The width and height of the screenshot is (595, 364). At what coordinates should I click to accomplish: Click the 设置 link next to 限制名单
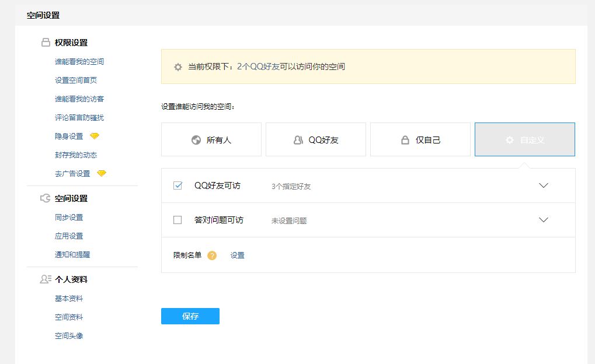point(237,256)
